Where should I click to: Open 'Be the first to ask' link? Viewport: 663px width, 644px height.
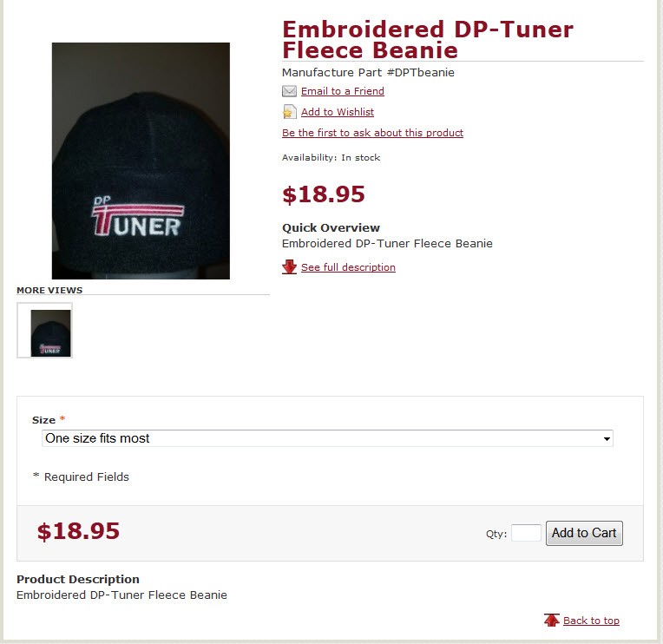372,133
